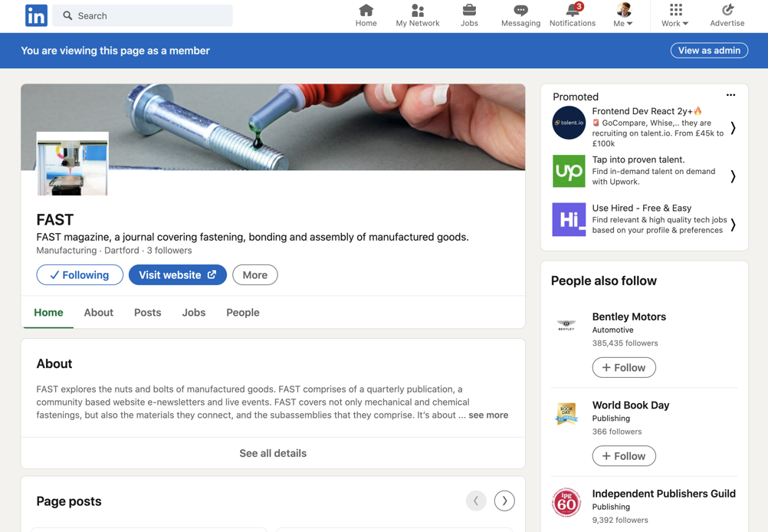Open Independent Publishers Guild page link

(x=664, y=494)
